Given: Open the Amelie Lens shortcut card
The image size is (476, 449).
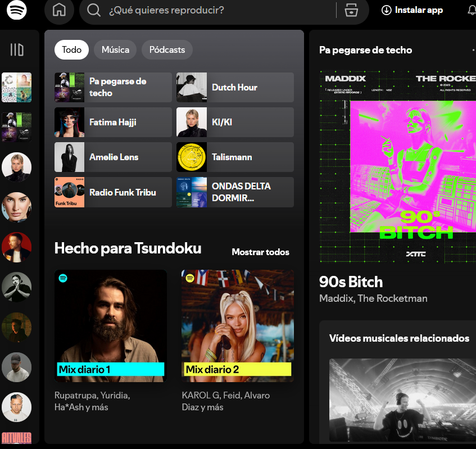Looking at the screenshot, I should [x=113, y=157].
